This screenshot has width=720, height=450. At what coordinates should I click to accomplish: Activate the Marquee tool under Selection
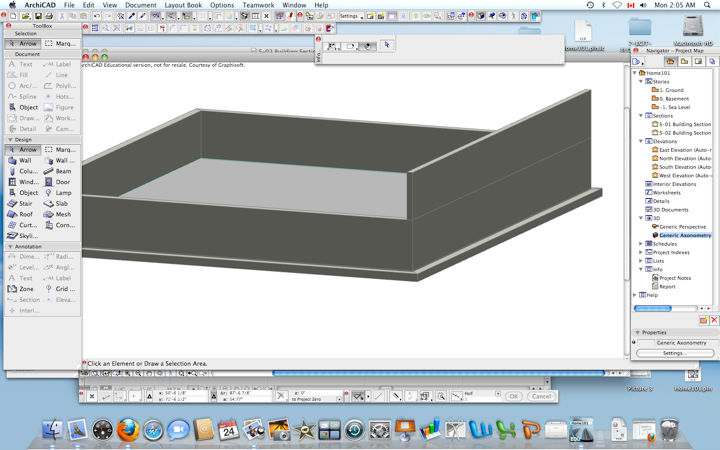coord(61,44)
